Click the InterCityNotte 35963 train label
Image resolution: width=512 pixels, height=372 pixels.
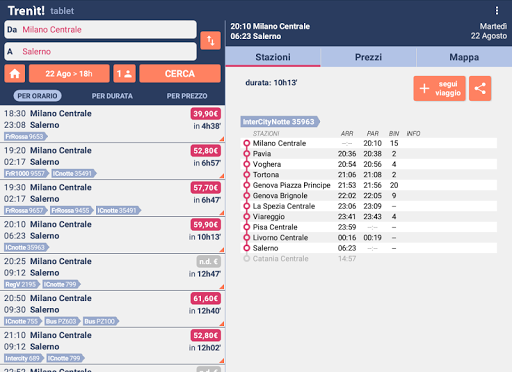tap(280, 122)
